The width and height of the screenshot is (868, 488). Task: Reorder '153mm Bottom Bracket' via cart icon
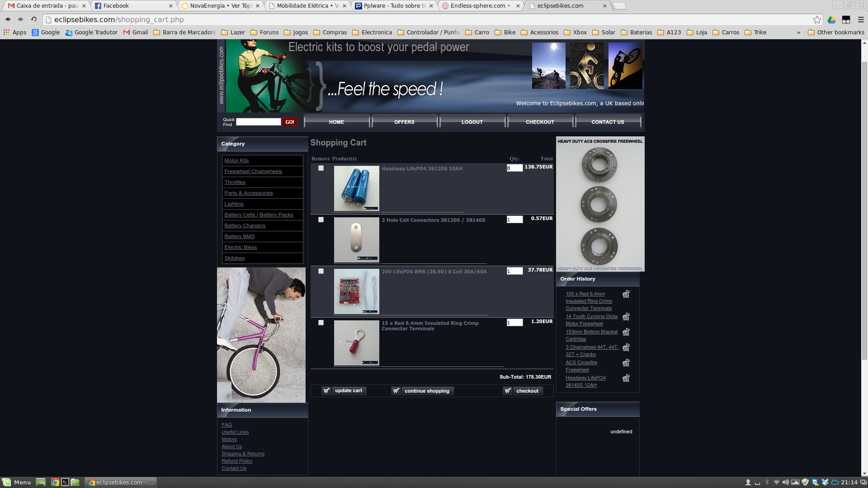[626, 332]
